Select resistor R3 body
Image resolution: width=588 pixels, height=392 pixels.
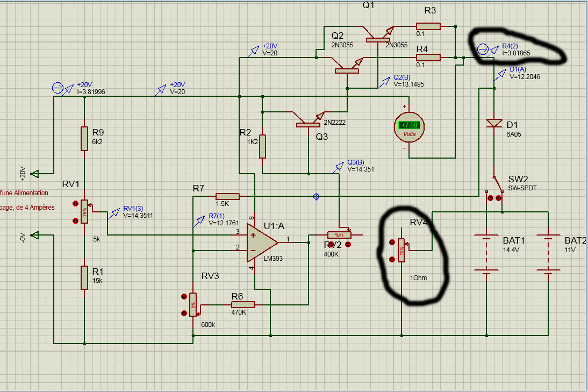click(x=428, y=26)
